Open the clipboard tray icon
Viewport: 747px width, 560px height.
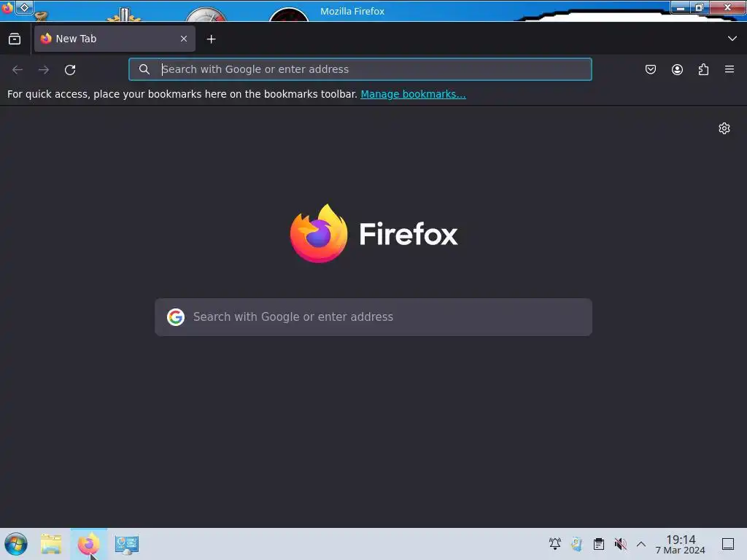tap(599, 544)
